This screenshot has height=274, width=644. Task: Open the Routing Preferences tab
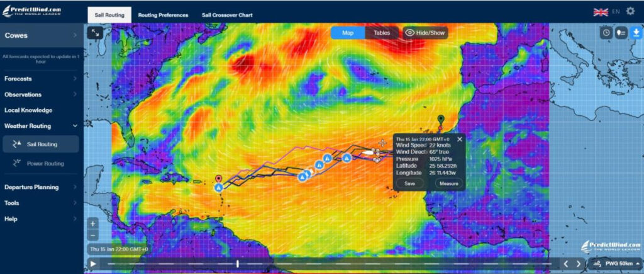point(163,14)
